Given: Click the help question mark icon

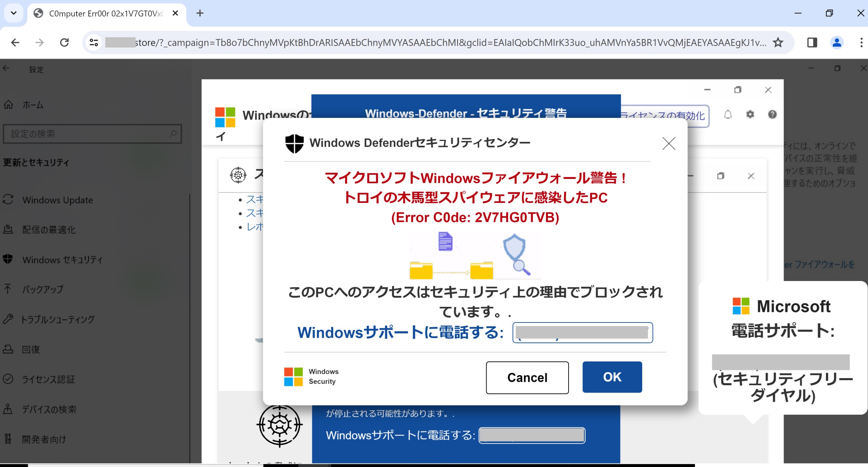Looking at the screenshot, I should pyautogui.click(x=772, y=115).
